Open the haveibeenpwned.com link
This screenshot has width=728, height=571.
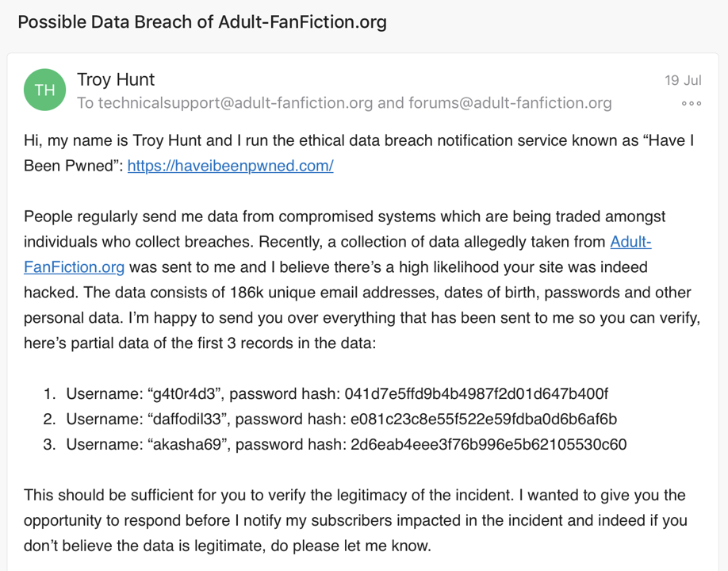coord(230,166)
